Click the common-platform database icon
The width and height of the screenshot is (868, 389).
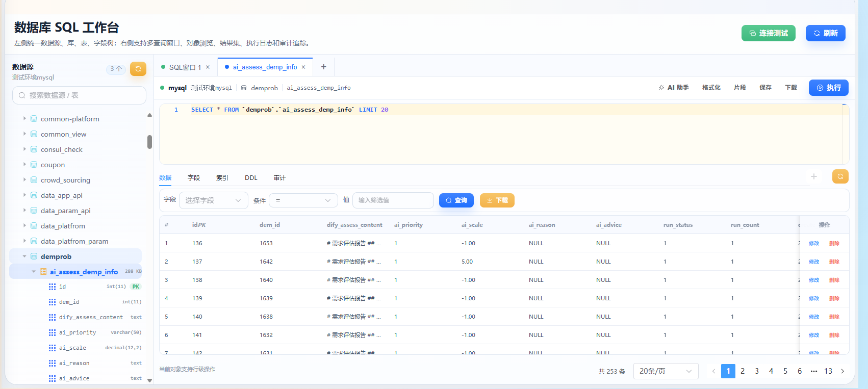[x=34, y=119]
